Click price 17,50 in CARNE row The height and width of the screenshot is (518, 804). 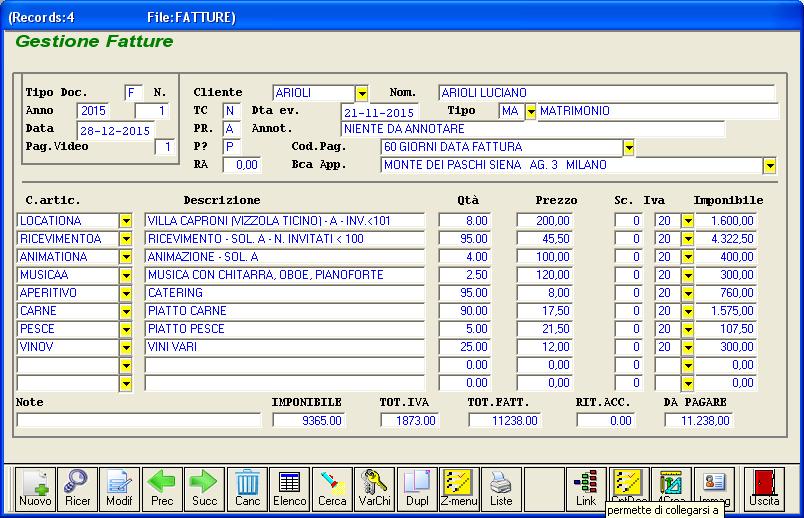545,311
